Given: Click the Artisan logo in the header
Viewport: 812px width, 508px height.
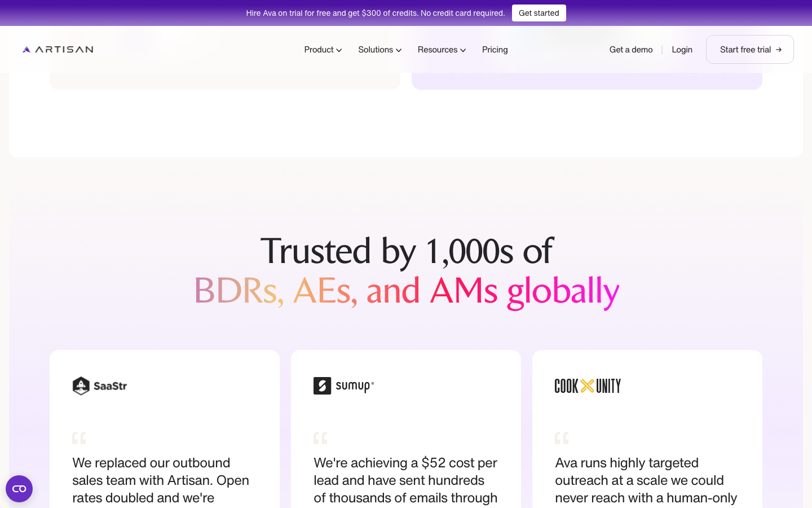Looking at the screenshot, I should click(x=58, y=50).
